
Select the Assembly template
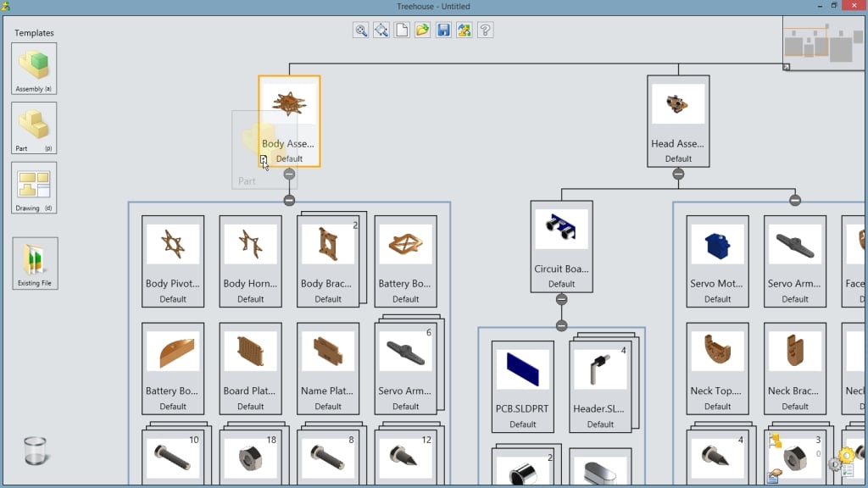34,69
